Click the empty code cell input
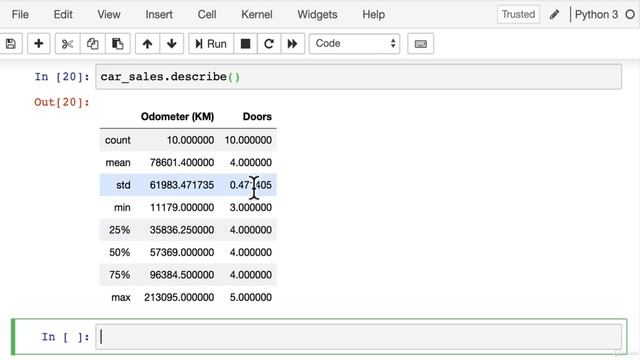640x360 pixels. tap(358, 337)
